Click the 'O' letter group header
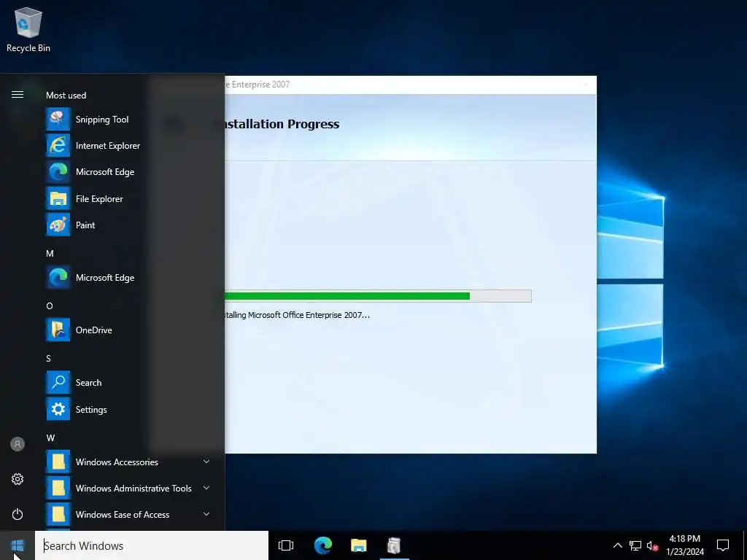Screen dimensions: 747x560 coord(50,306)
